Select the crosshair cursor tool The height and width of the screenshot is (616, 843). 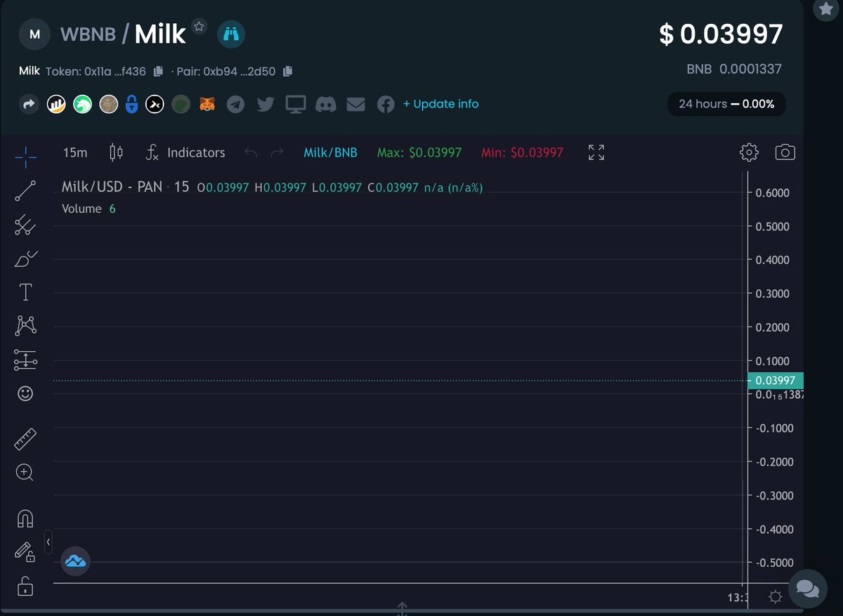(26, 157)
